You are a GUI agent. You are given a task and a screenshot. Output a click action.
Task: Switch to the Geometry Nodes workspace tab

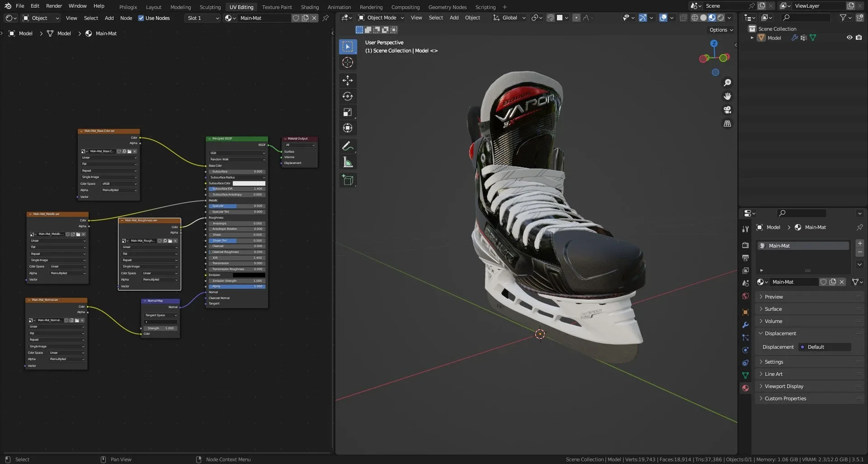coord(447,7)
